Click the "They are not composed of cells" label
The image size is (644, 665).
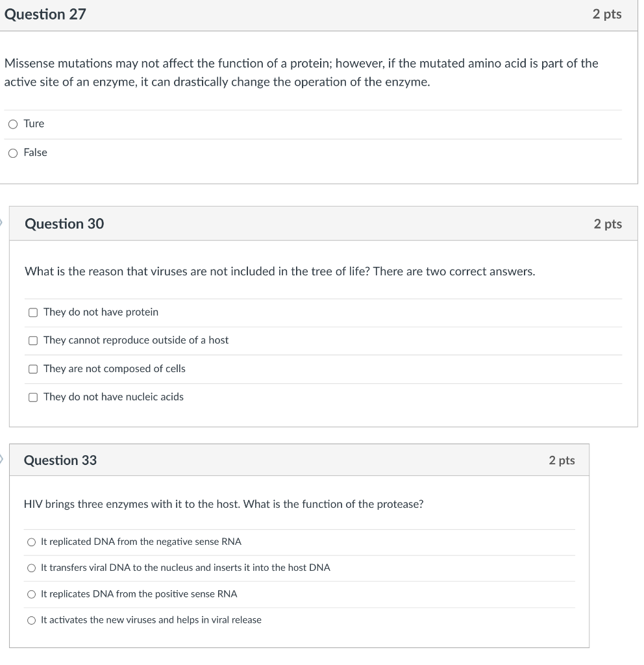coord(114,369)
